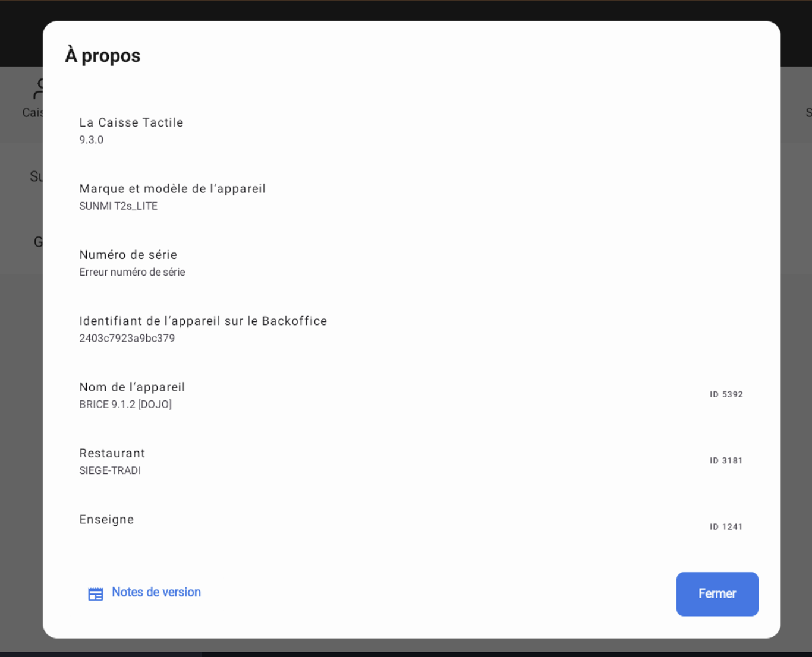
Task: Select the Numéro de série label
Action: click(x=128, y=255)
